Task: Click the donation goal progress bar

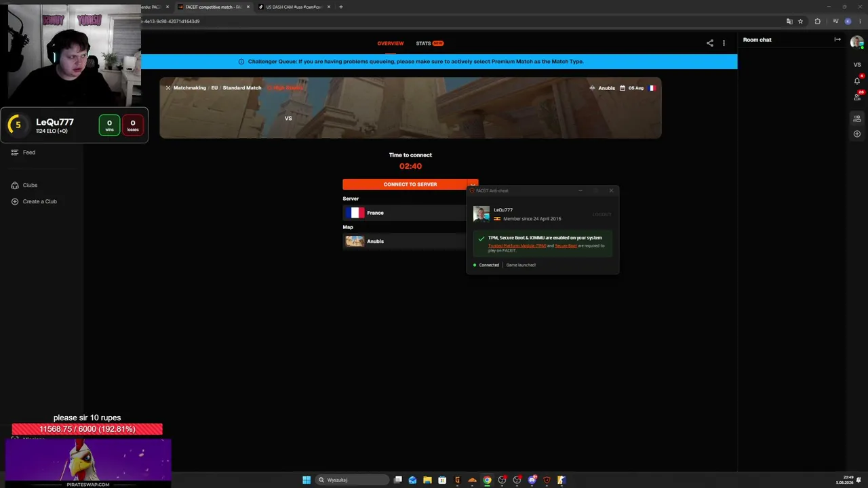Action: tap(87, 429)
